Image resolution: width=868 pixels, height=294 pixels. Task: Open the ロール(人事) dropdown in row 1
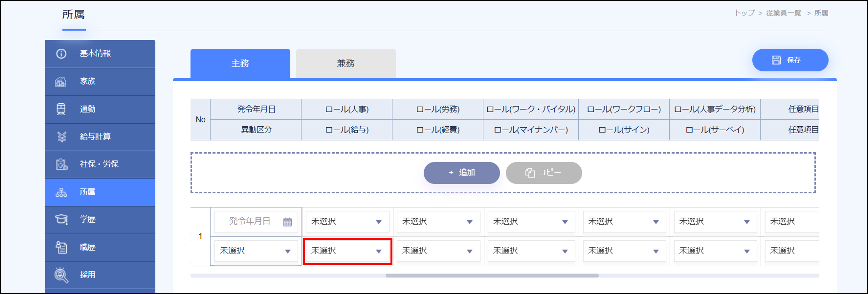347,222
